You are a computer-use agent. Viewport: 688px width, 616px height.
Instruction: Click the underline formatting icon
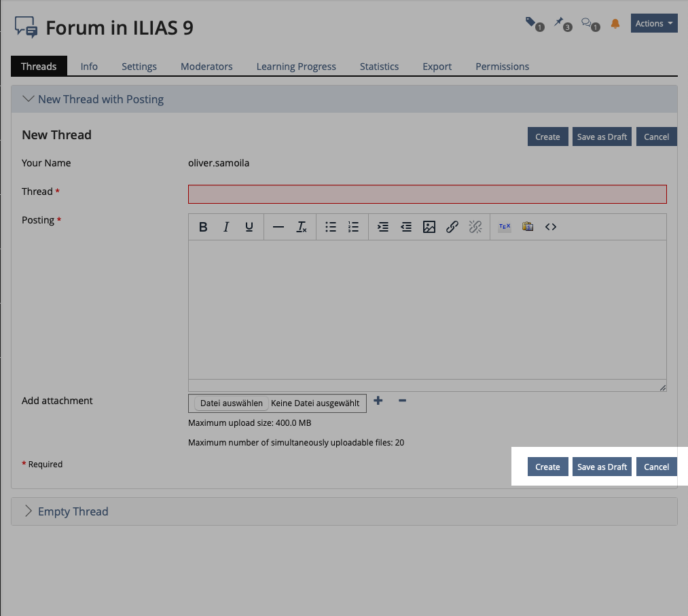249,227
